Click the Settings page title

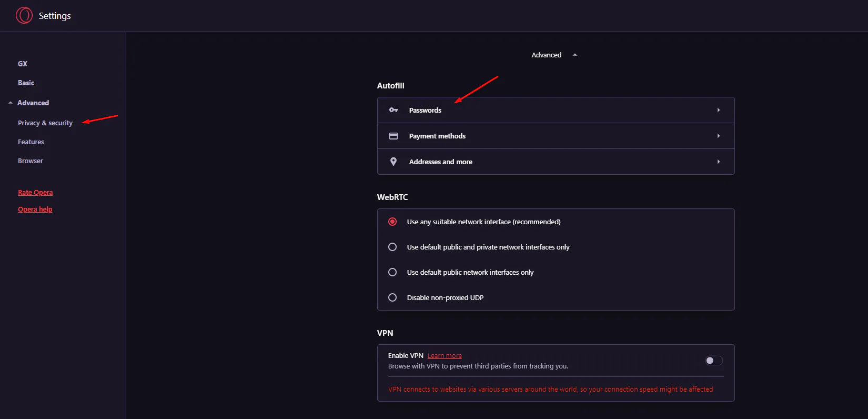[x=55, y=16]
